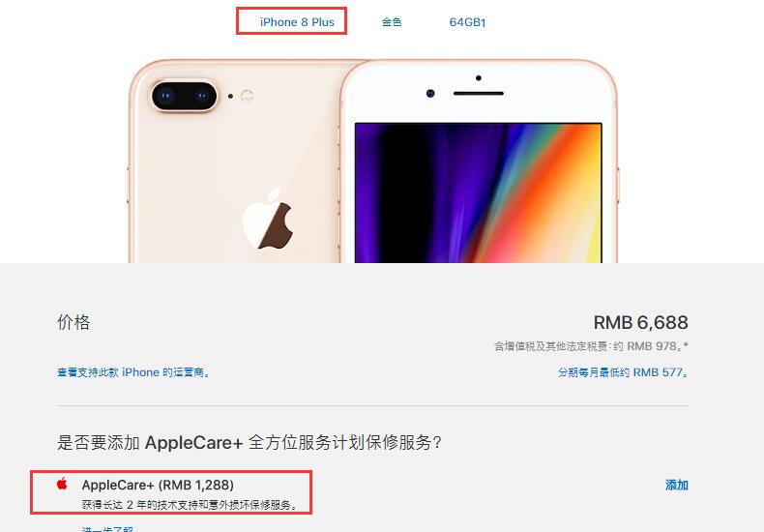Screen dimensions: 764x532
Task: Click the 含增值税 tax note text
Action: (x=591, y=346)
